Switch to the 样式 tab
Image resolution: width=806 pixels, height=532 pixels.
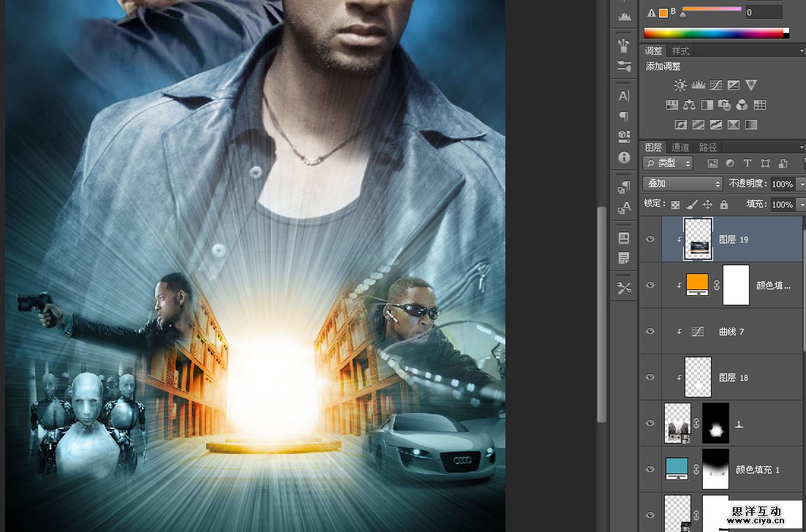coord(680,51)
